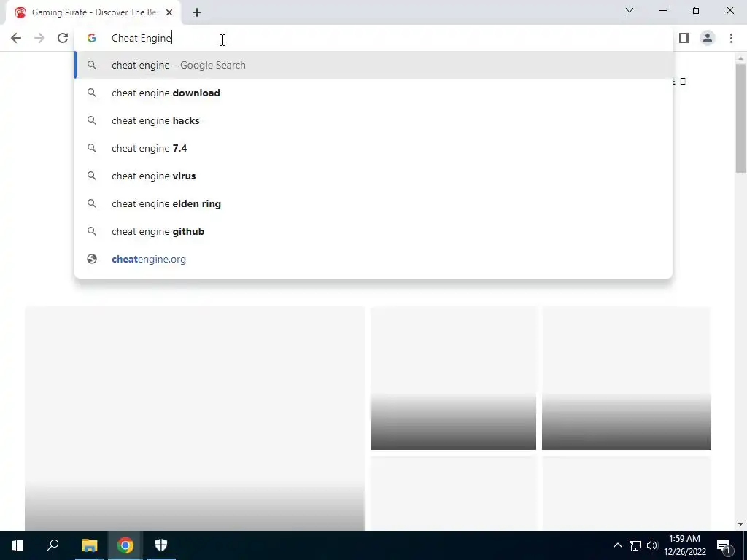The image size is (747, 560).
Task: Select 'cheat engine download' suggestion
Action: pos(373,93)
